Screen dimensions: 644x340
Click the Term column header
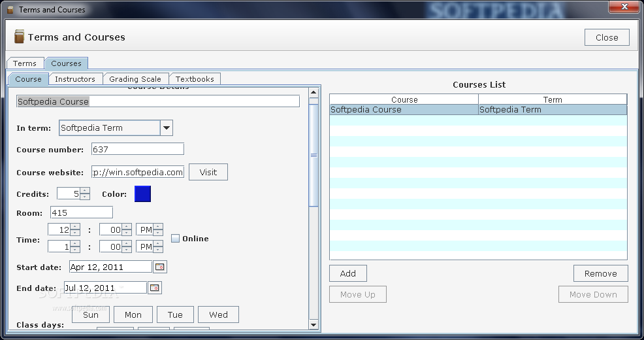tap(553, 99)
